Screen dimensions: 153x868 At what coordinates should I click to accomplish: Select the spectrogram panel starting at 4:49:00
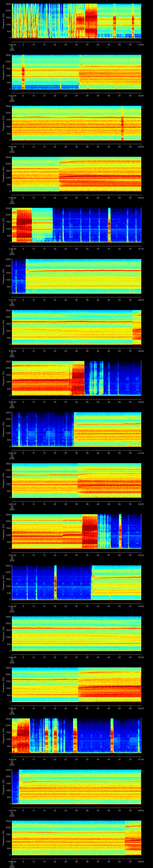pyautogui.click(x=77, y=378)
